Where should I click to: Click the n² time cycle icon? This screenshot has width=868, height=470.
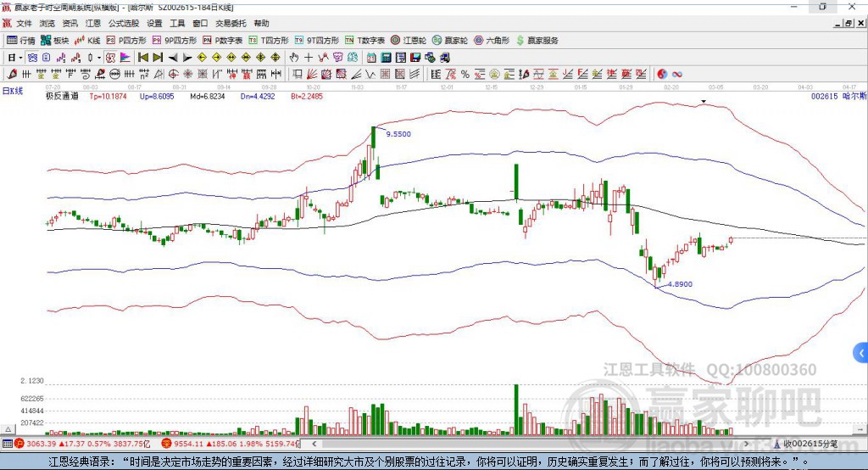pos(144,74)
